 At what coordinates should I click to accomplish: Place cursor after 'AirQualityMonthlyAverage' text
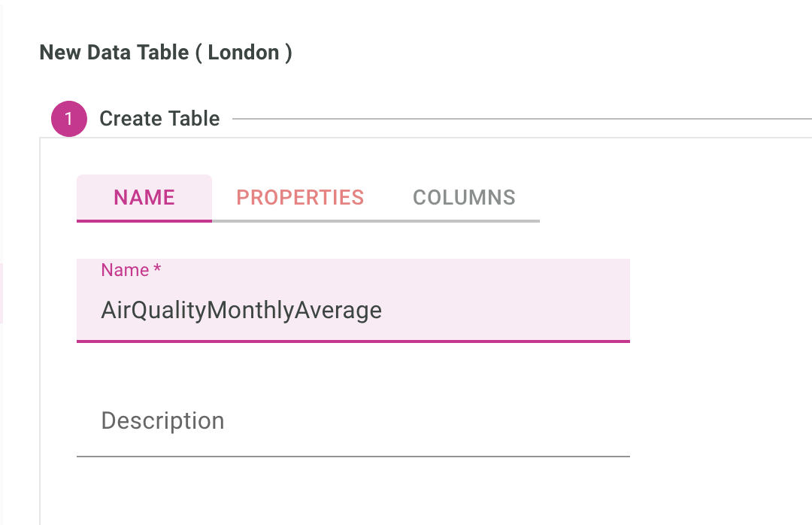point(385,309)
